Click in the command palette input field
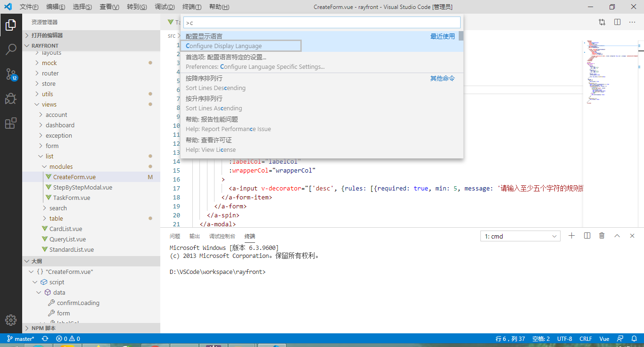644x347 pixels. (x=322, y=23)
